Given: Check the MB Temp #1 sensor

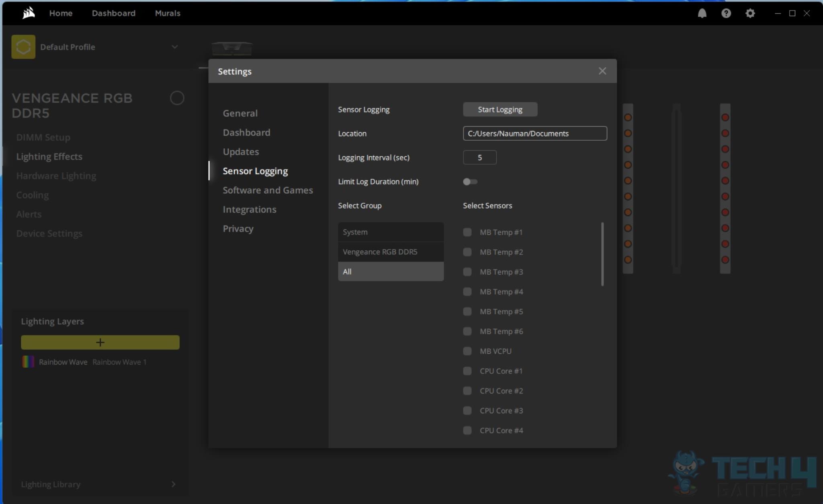Looking at the screenshot, I should pyautogui.click(x=467, y=232).
